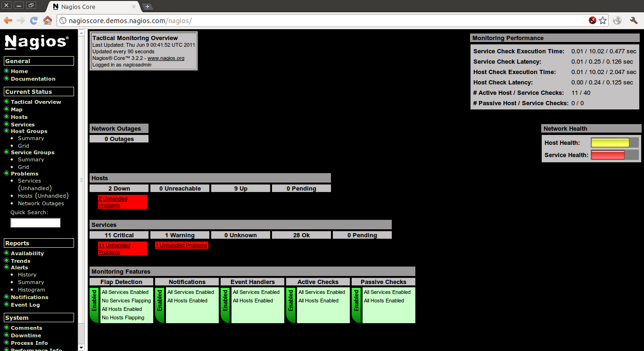
Task: Open the www.nagios.org link
Action: click(166, 58)
